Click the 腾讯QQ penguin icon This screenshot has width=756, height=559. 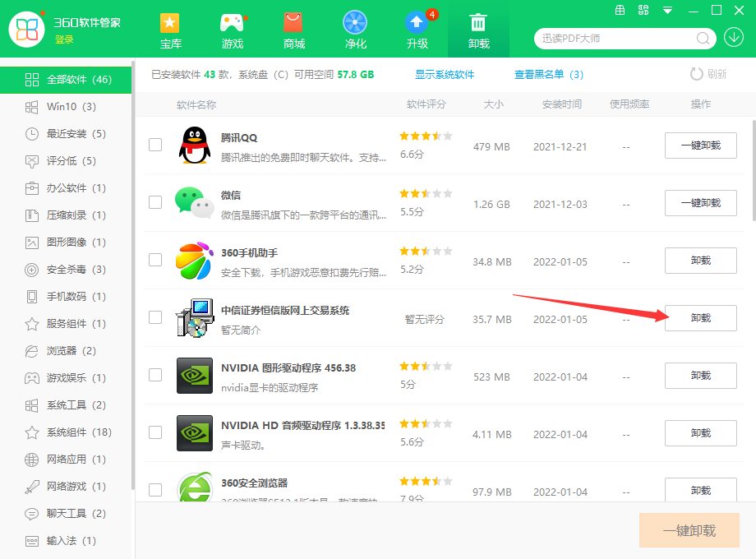click(195, 145)
